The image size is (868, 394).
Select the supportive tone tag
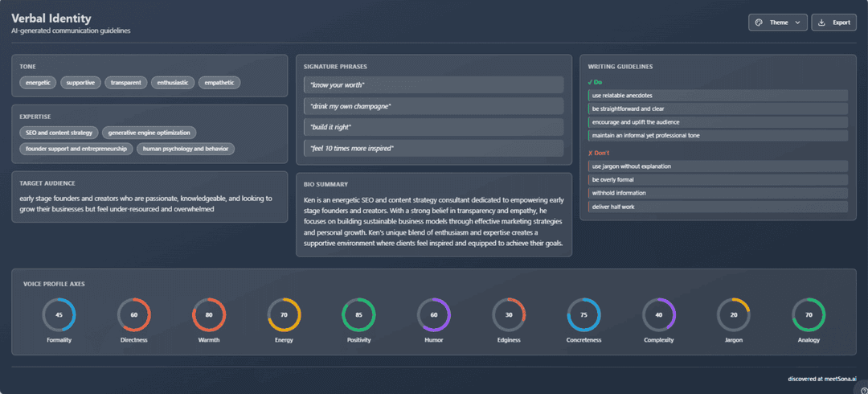click(81, 83)
